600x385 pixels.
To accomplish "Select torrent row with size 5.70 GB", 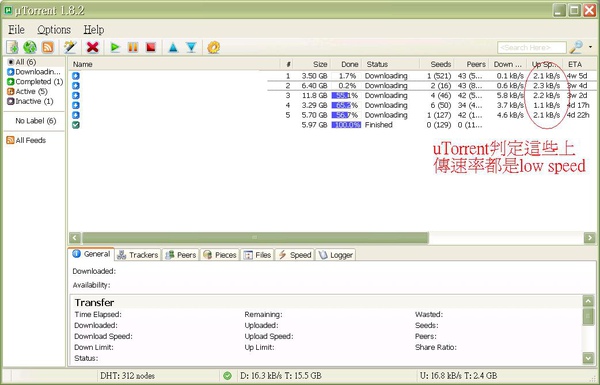I will pos(332,115).
